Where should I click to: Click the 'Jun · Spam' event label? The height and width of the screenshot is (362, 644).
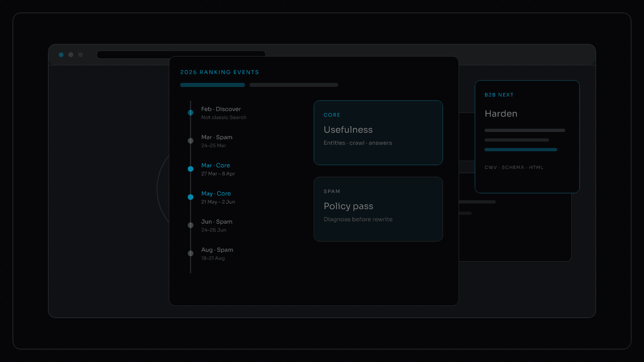click(x=217, y=222)
